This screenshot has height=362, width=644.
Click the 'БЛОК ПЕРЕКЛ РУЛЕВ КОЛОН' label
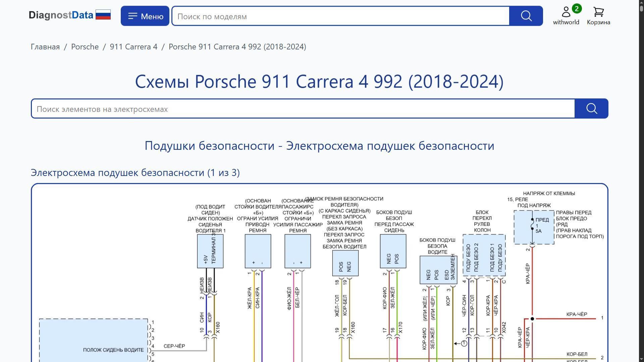pos(482,221)
